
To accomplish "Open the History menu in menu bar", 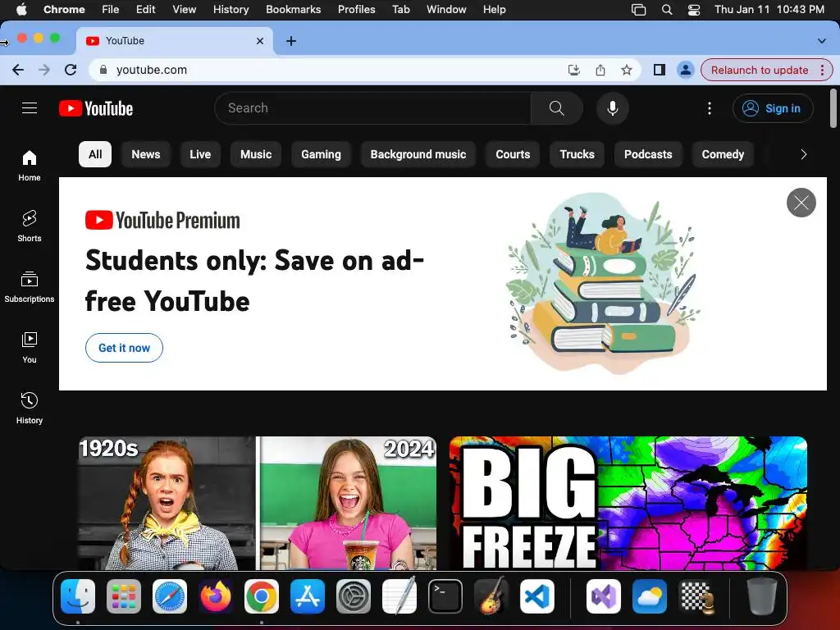I will coord(231,9).
